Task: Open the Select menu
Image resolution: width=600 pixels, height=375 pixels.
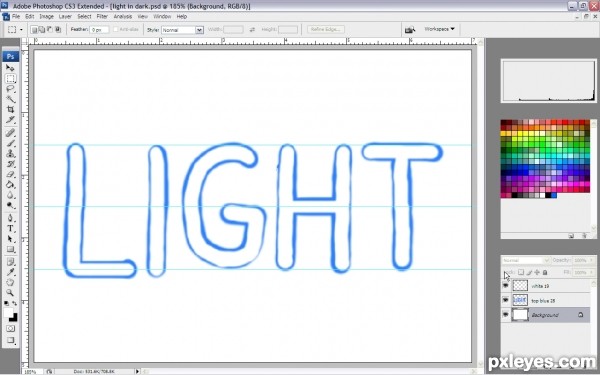Action: 84,16
